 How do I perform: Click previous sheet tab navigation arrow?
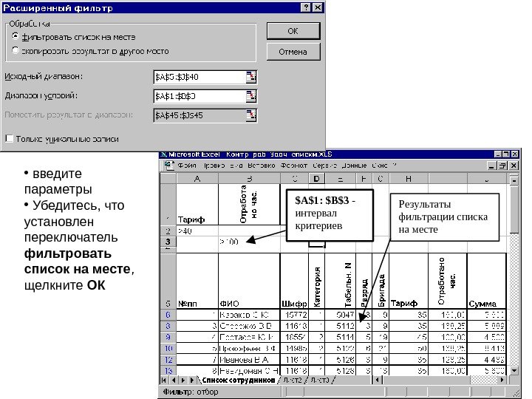tap(174, 380)
